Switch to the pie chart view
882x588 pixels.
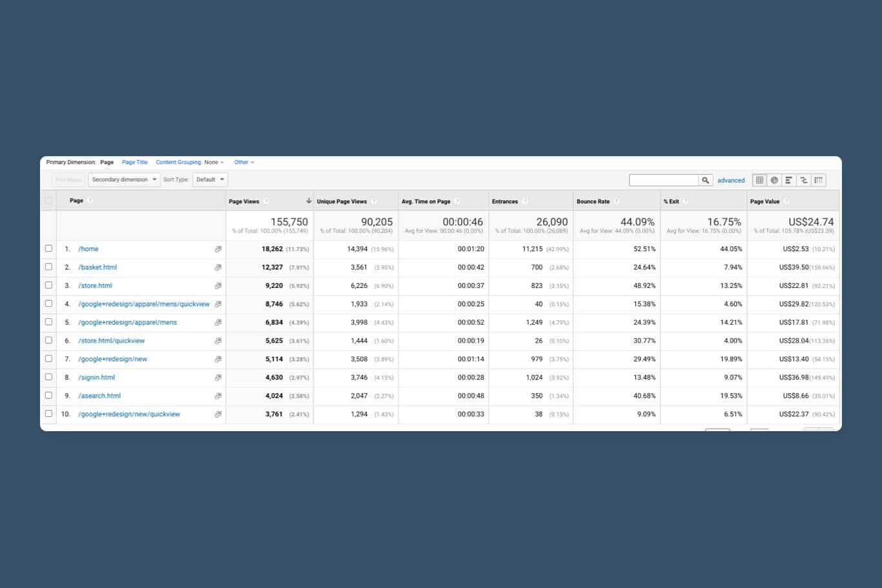pyautogui.click(x=774, y=180)
